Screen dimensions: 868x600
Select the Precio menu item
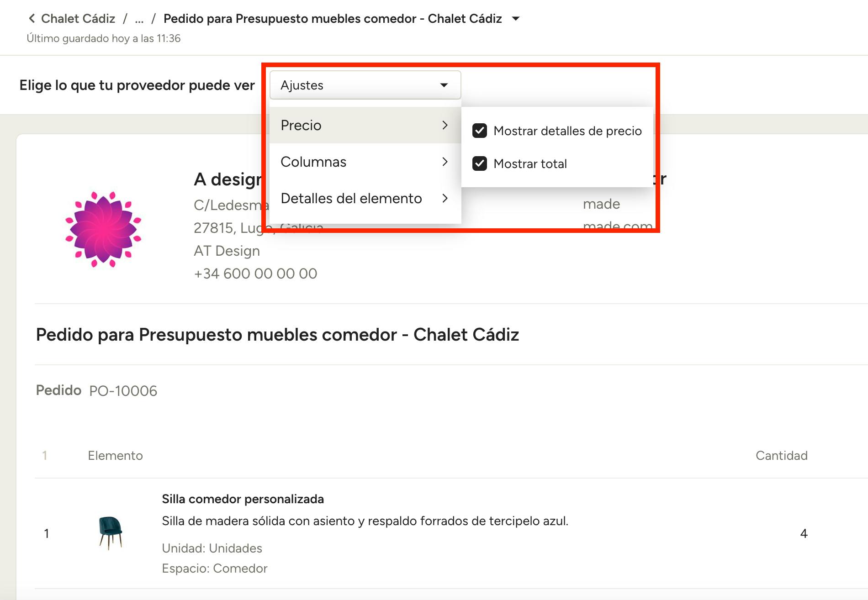coord(302,125)
